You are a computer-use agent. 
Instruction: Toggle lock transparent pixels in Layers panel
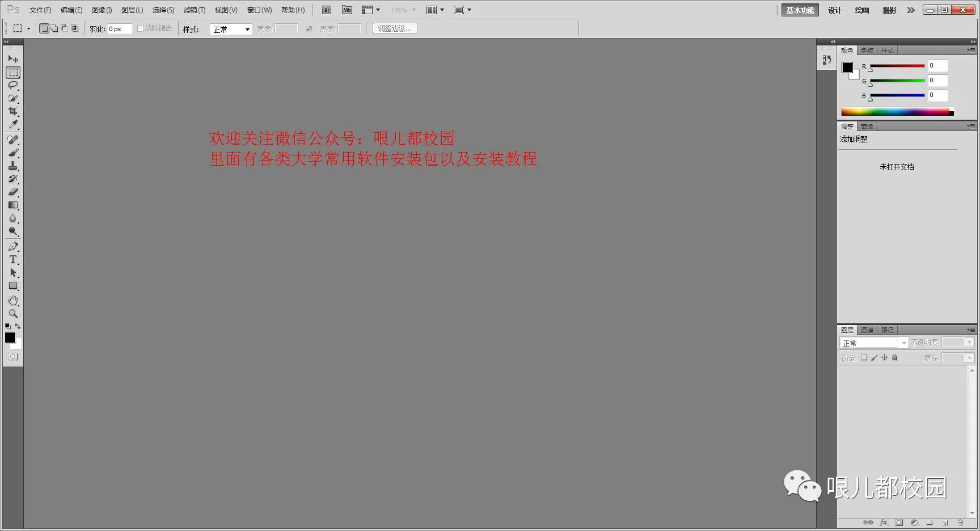pyautogui.click(x=864, y=357)
